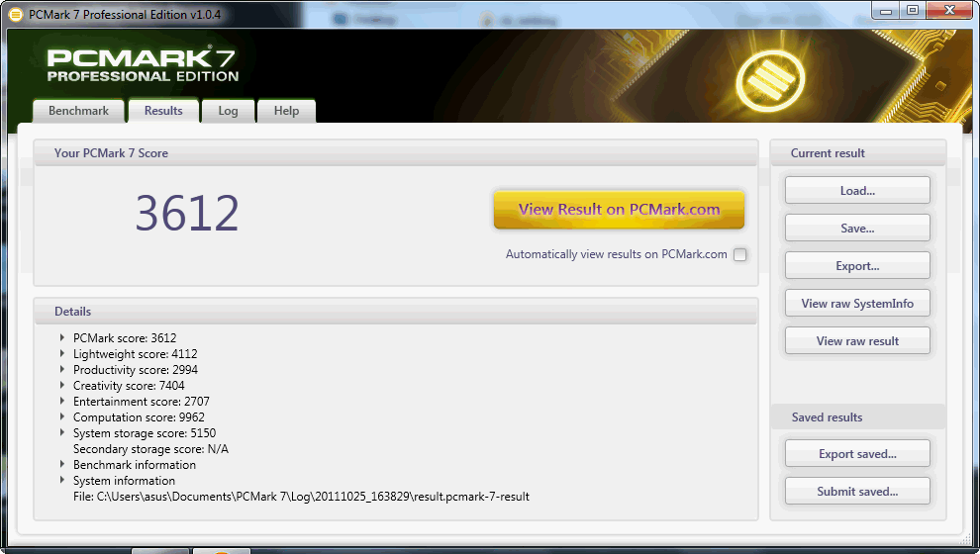Viewport: 980px width, 554px height.
Task: Switch to the Log tab
Action: (x=228, y=111)
